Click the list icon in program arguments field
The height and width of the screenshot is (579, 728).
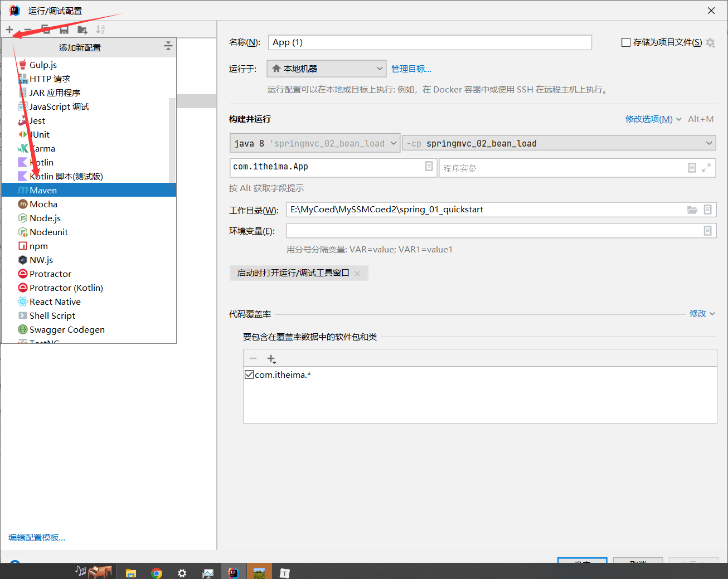(x=692, y=168)
